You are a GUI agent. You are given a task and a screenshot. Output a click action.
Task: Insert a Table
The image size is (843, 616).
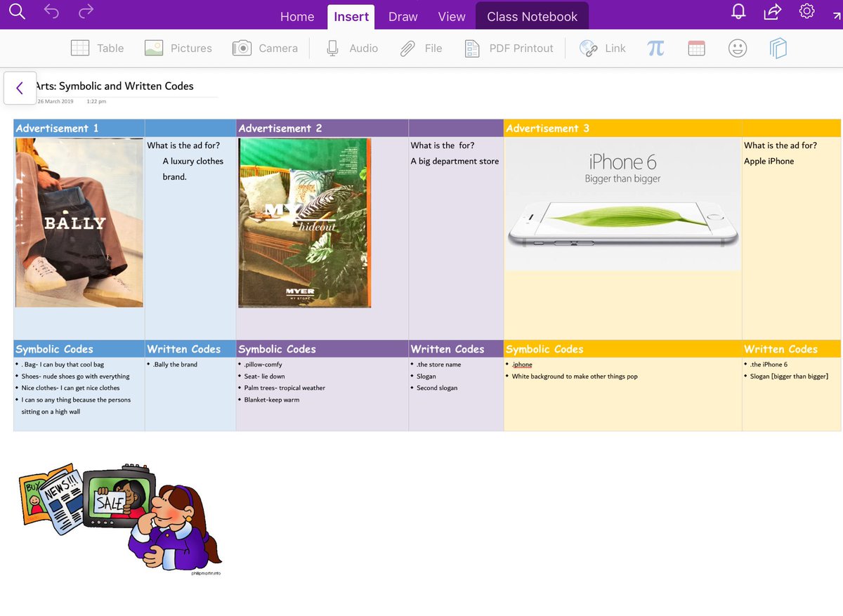(97, 48)
